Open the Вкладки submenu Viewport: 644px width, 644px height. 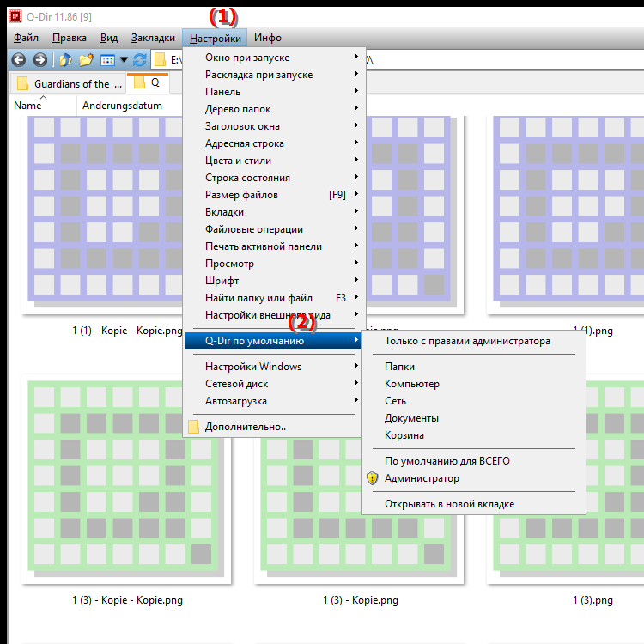click(273, 212)
